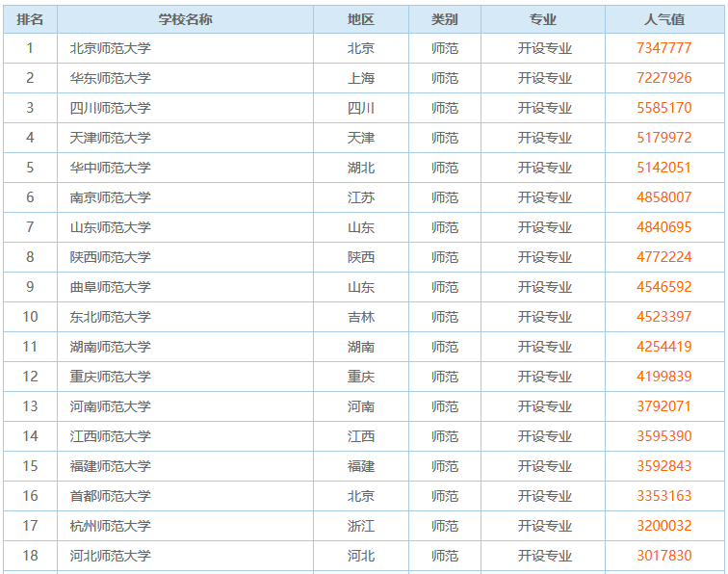728x574 pixels.
Task: Open 开设专业 link for 华东师范大学
Action: pyautogui.click(x=545, y=78)
